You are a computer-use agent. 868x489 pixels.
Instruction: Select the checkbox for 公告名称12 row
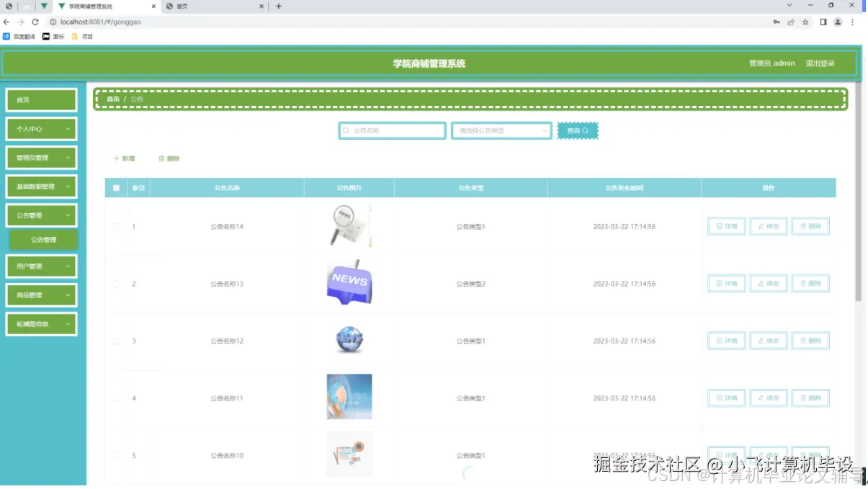coord(115,341)
